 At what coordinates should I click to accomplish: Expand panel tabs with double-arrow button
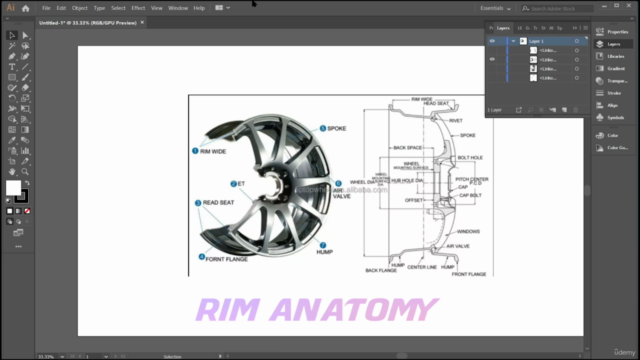[x=575, y=28]
